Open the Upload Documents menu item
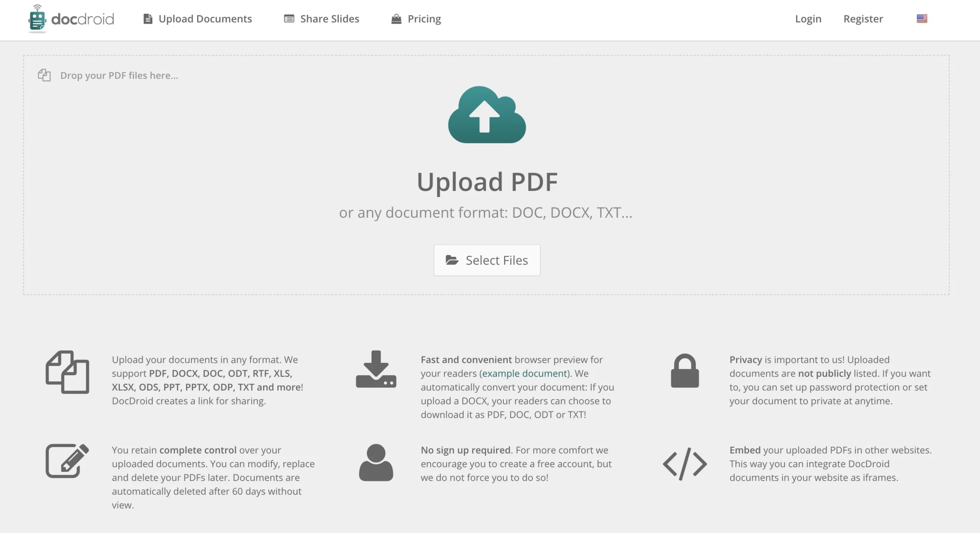Screen dimensions: 980x533 [198, 19]
